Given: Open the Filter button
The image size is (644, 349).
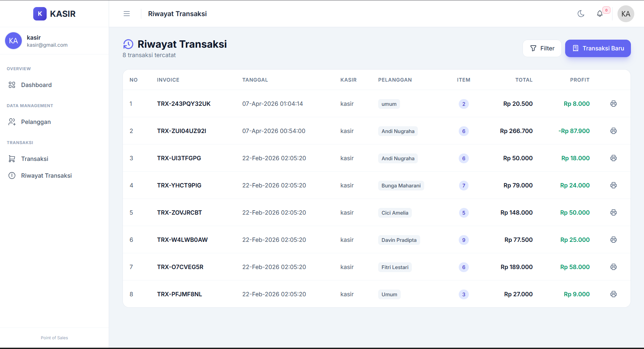Looking at the screenshot, I should coord(542,48).
